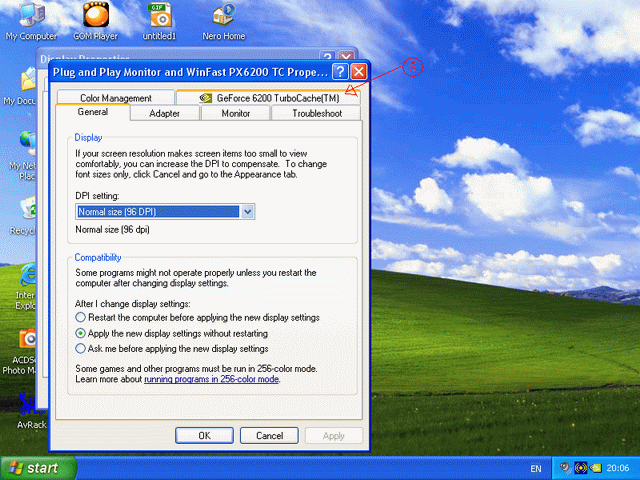640x480 pixels.
Task: Click the help question mark button
Action: tap(340, 72)
